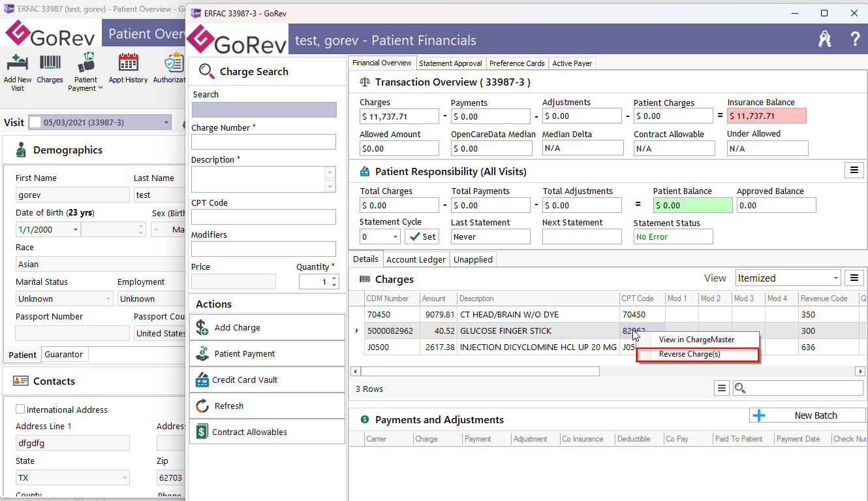The width and height of the screenshot is (868, 501).
Task: Open the View Itemized dropdown
Action: tap(836, 278)
